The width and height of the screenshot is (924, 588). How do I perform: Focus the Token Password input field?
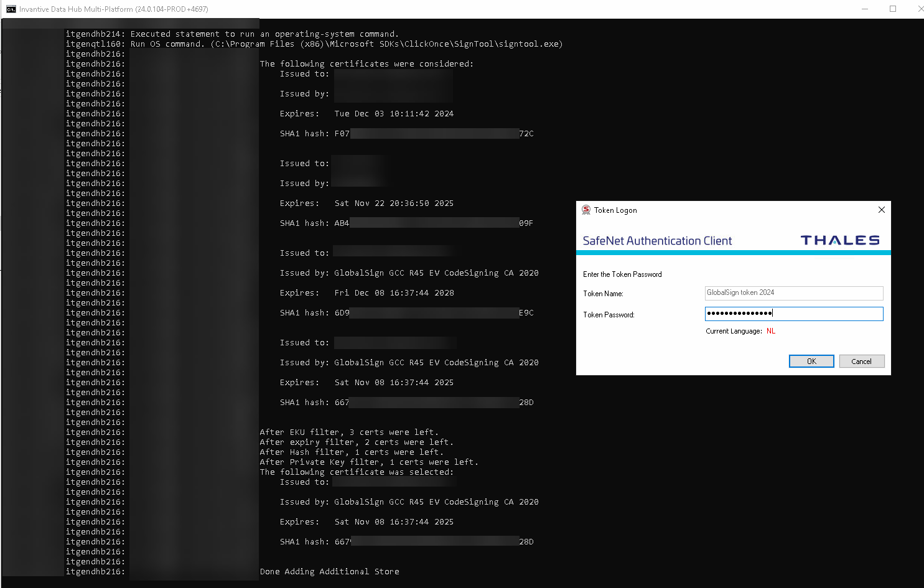793,314
